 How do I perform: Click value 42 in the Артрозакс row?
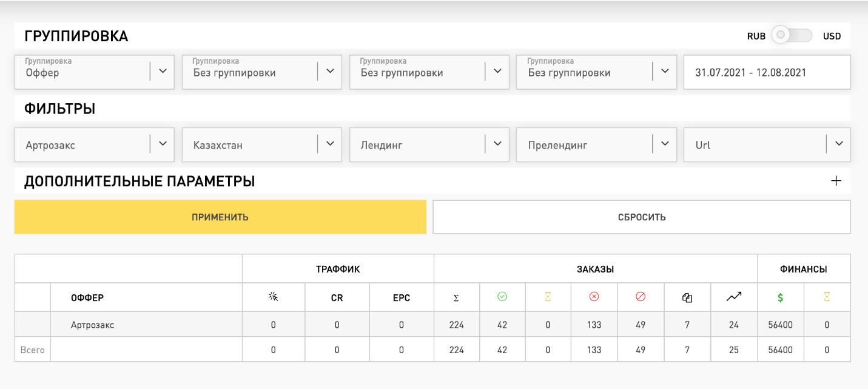tap(502, 325)
